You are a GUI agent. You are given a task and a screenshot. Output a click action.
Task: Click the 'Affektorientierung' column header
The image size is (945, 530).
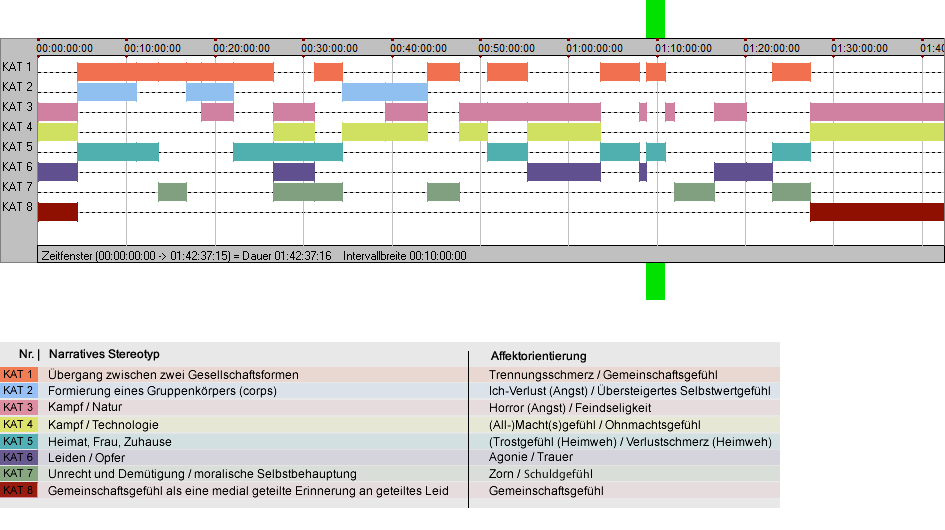538,356
